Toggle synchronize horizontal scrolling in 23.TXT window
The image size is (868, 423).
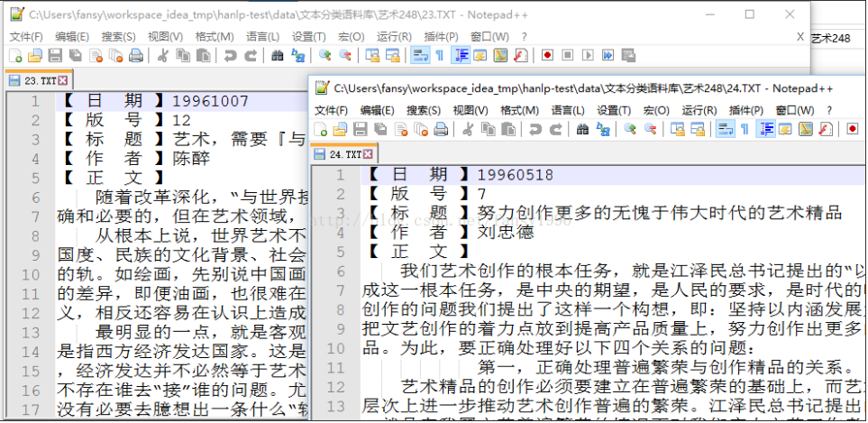click(x=392, y=55)
